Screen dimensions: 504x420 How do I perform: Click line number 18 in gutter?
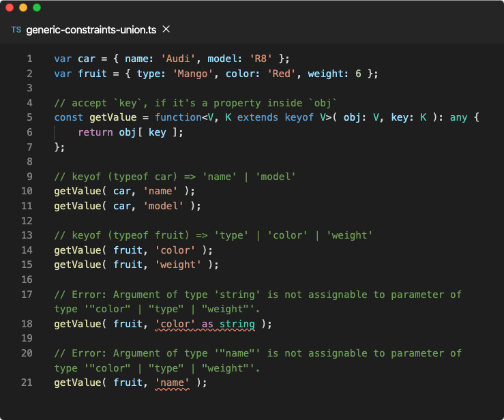point(27,324)
